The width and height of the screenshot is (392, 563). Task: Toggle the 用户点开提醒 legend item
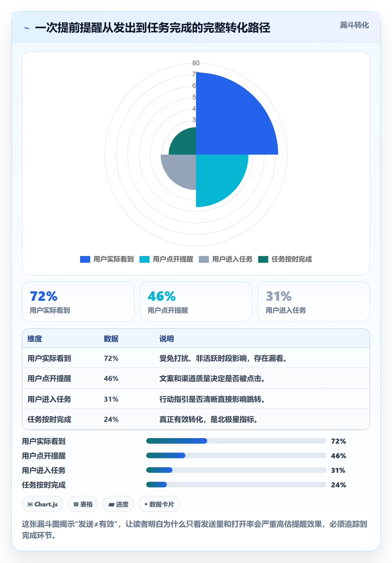pyautogui.click(x=166, y=259)
